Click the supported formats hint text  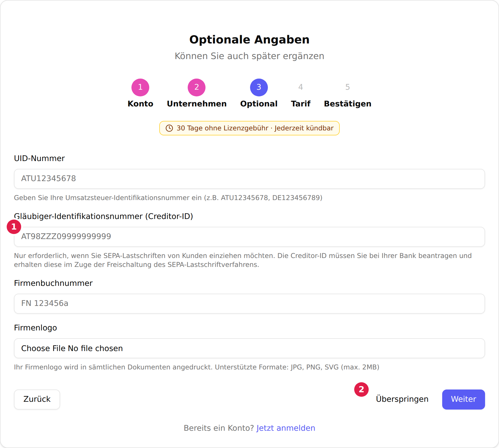pos(197,367)
